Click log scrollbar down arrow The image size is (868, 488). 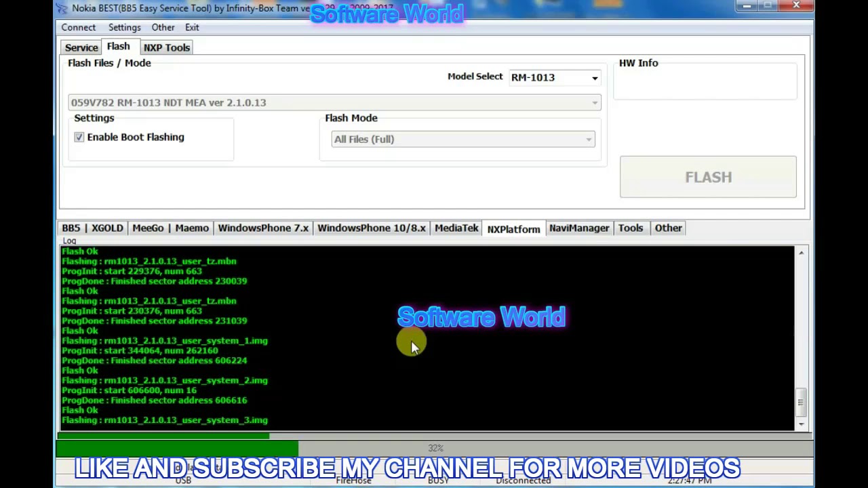tap(801, 424)
